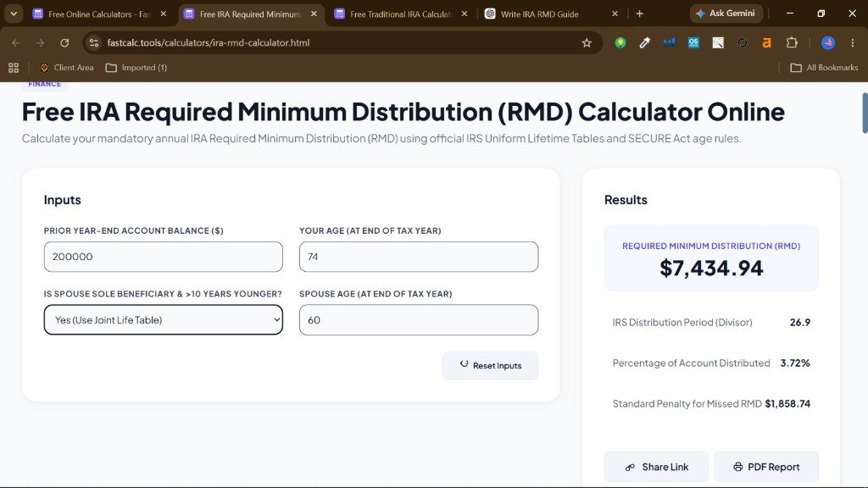Click the Inputs panel heading
Screen dimensions: 868x488
(63, 200)
